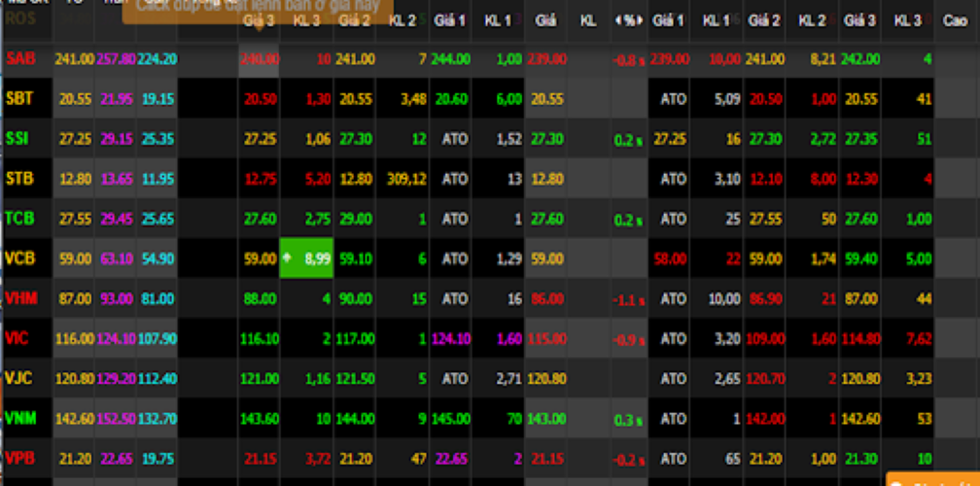Click VNM bid price 145.00
The width and height of the screenshot is (980, 486).
451,419
